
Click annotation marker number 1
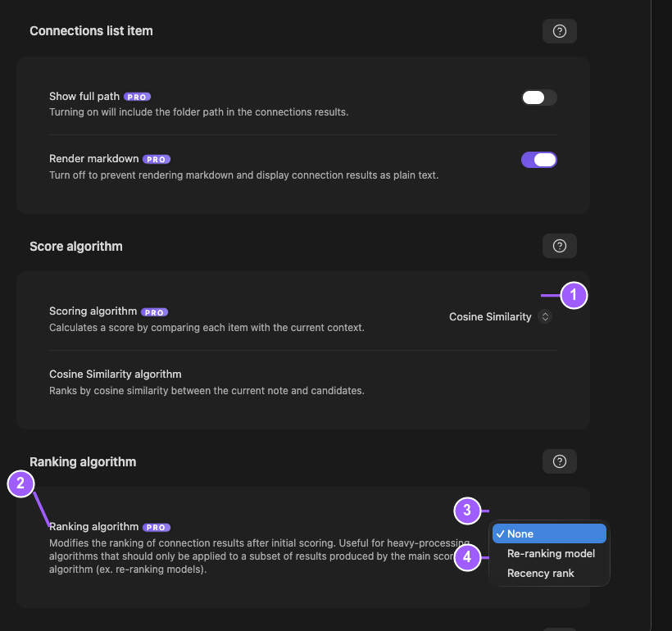574,295
